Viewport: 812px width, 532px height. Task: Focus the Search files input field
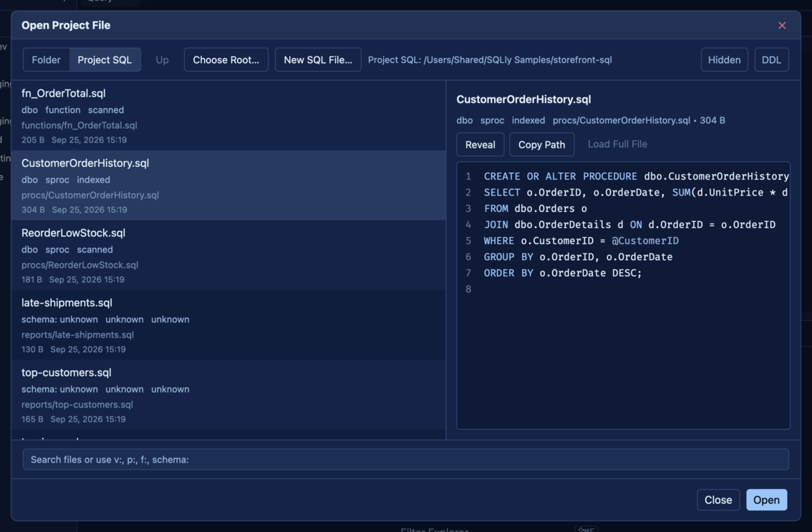point(405,460)
